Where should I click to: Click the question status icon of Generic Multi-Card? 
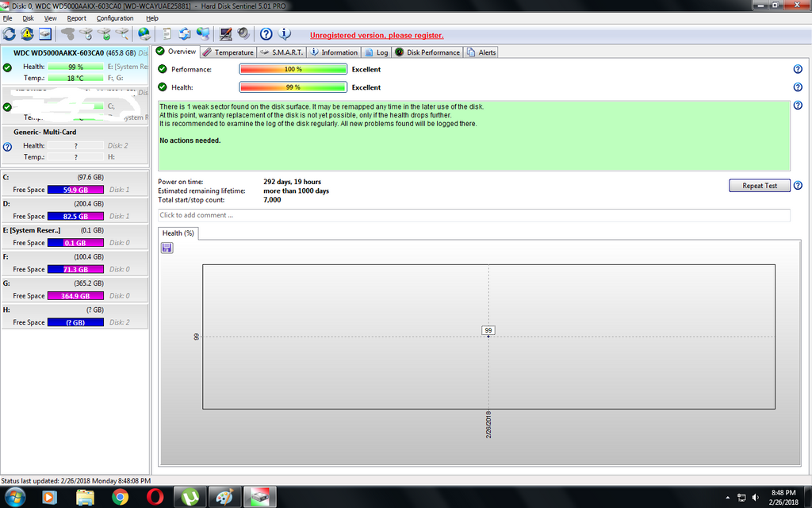[7, 147]
